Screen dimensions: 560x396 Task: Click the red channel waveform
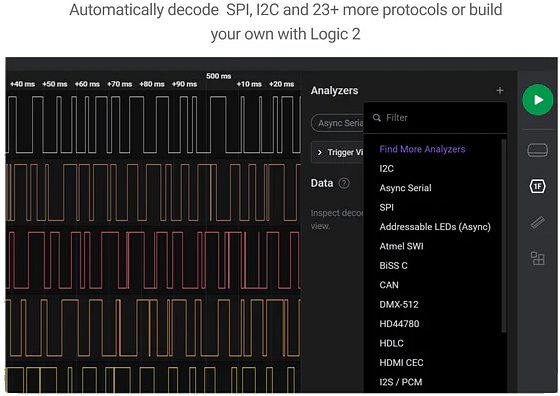153,260
